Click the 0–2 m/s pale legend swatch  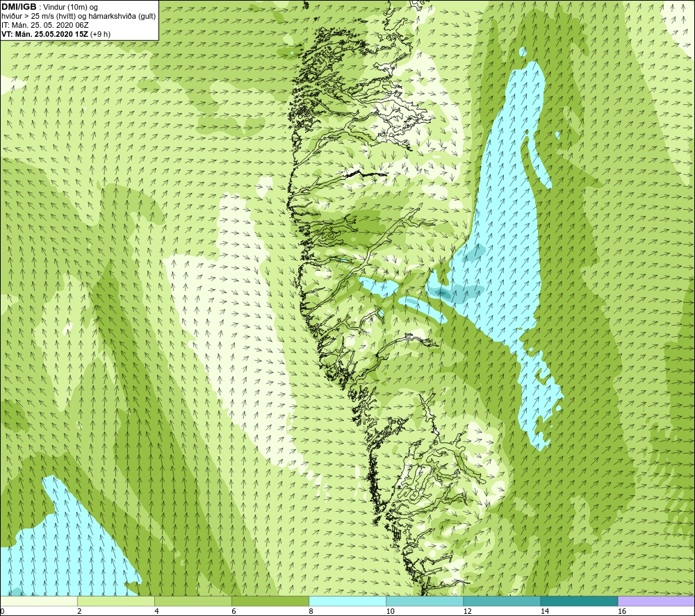(38, 601)
